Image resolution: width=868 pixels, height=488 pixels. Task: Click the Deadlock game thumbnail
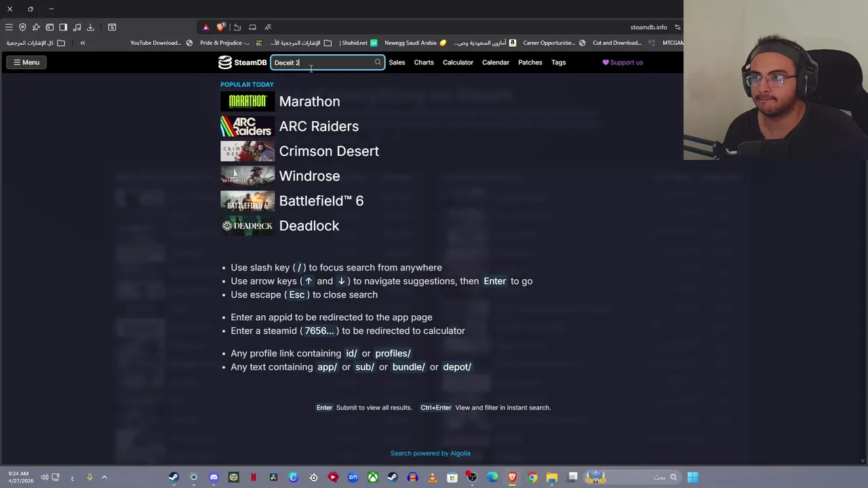point(248,226)
